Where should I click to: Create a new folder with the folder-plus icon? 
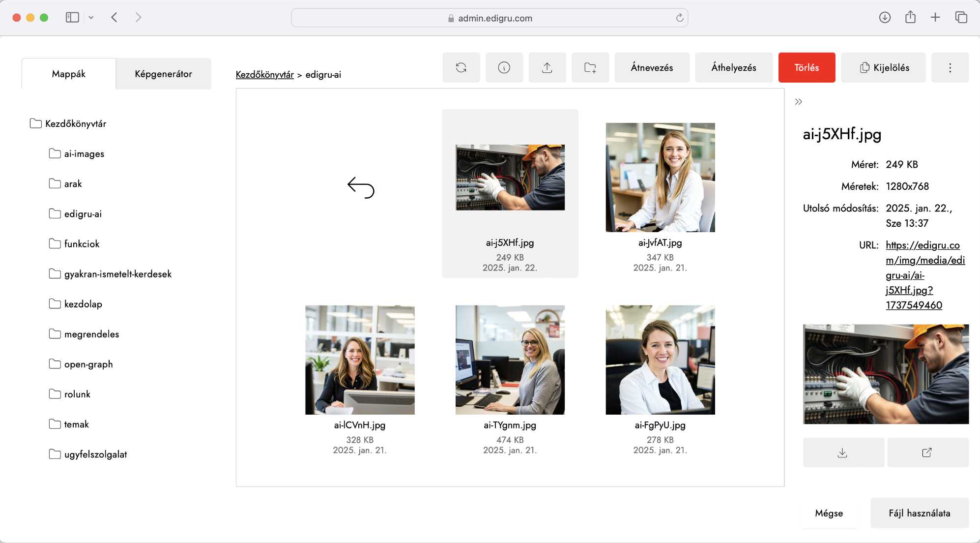[590, 67]
